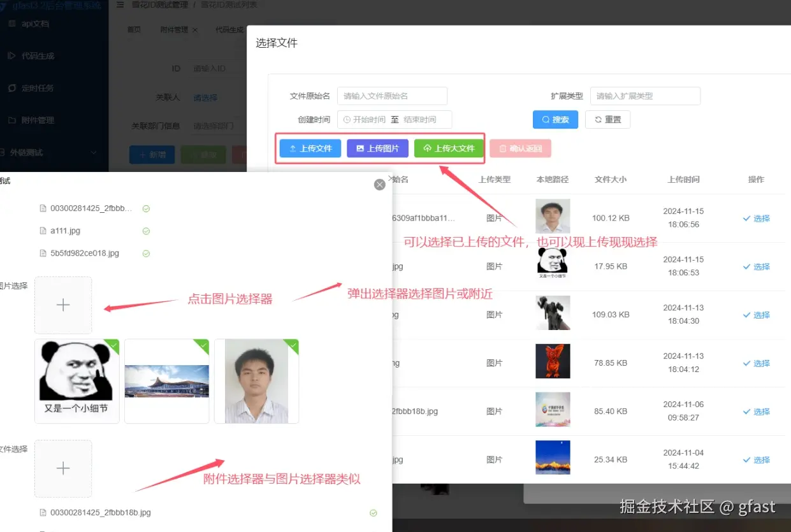The image size is (791, 532).
Task: Click 选择 in the 17.95 KB row
Action: pyautogui.click(x=756, y=267)
